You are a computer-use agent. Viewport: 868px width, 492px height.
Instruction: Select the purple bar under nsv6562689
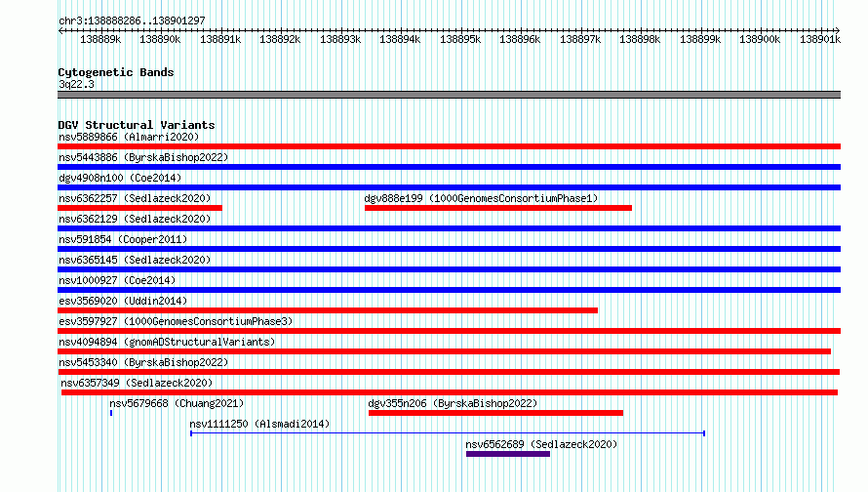508,454
